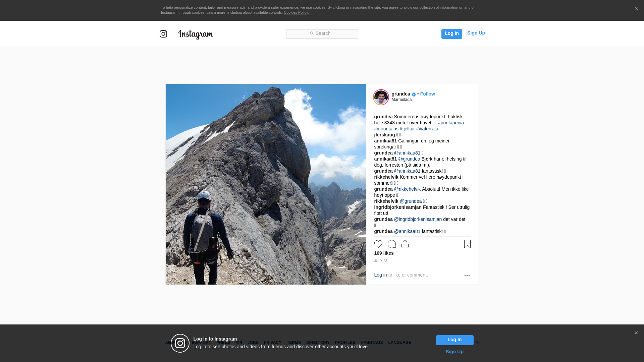
Task: Close the Log In to Instagram banner
Action: pyautogui.click(x=636, y=333)
